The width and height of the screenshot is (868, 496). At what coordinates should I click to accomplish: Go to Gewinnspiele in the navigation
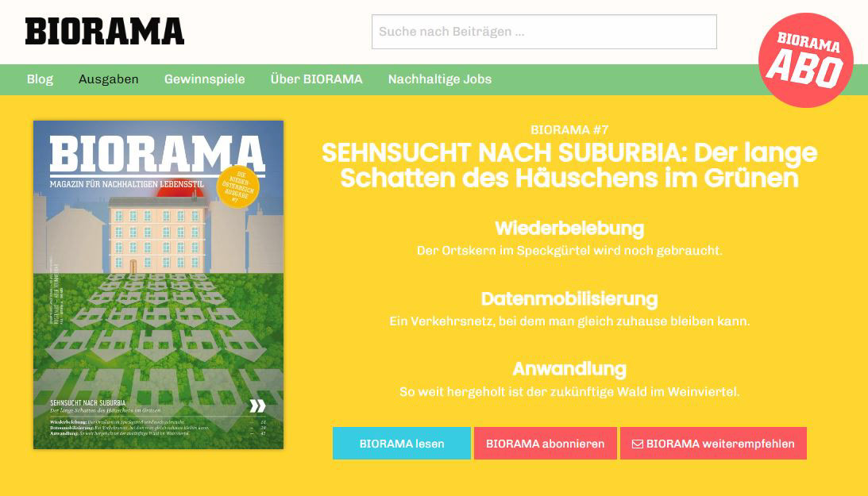pyautogui.click(x=204, y=79)
